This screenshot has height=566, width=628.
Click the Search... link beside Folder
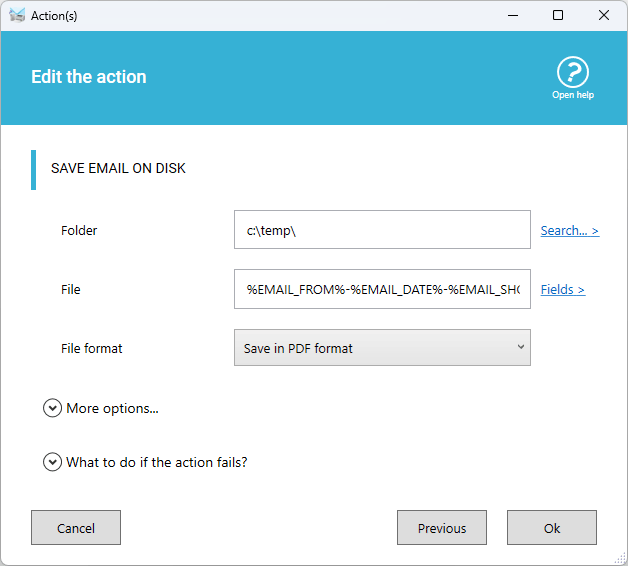tap(569, 231)
